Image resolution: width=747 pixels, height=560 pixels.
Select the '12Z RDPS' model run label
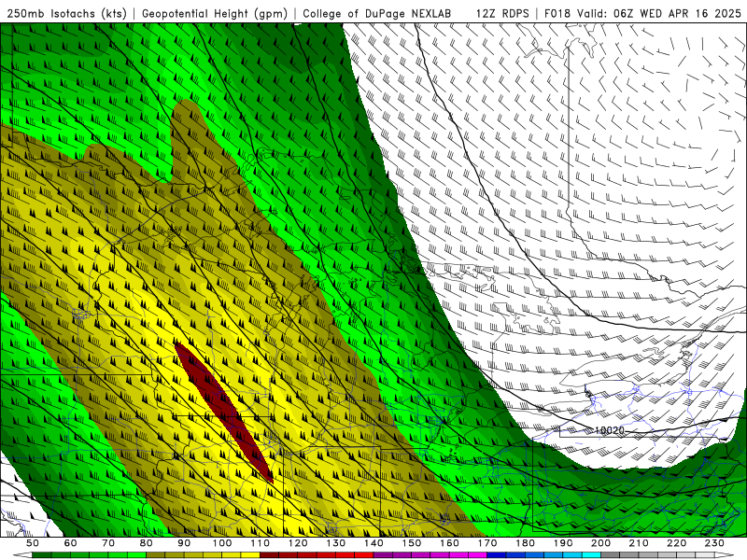pos(502,13)
